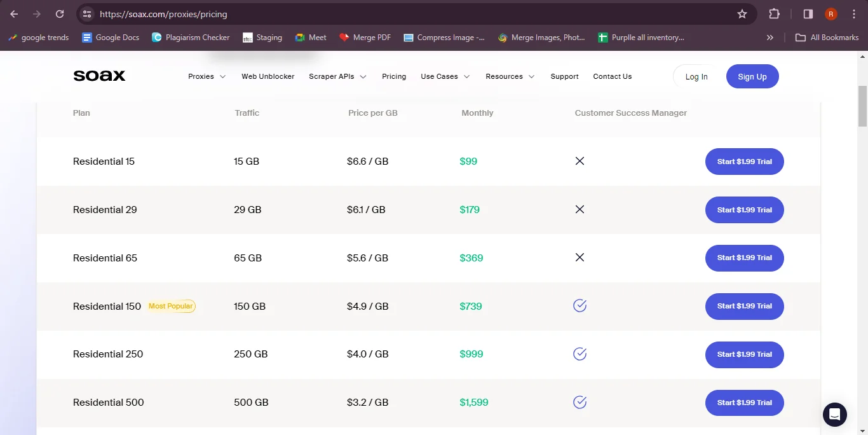Screen dimensions: 868x435
Task: Click the $4.0 / GB price cell
Action: point(367,354)
